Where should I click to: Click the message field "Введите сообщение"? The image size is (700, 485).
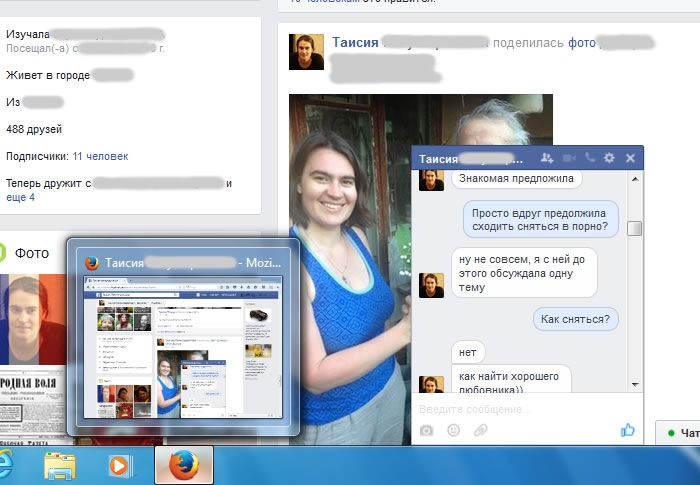tap(515, 409)
